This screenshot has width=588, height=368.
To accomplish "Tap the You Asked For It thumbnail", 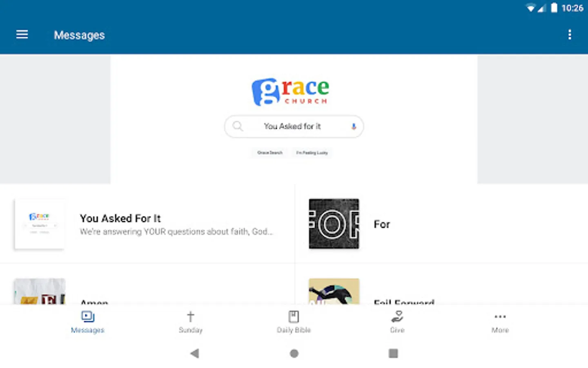I will click(x=40, y=224).
